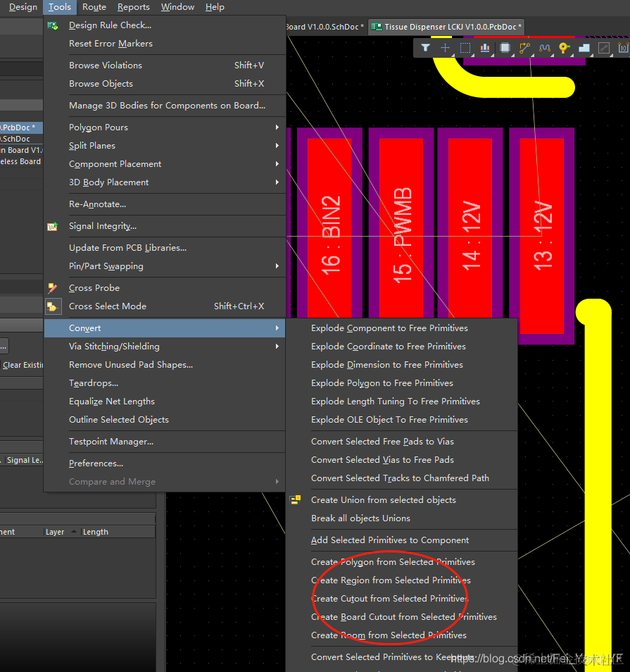The image size is (630, 672).
Task: Choose the Place Via tool
Action: point(564,48)
